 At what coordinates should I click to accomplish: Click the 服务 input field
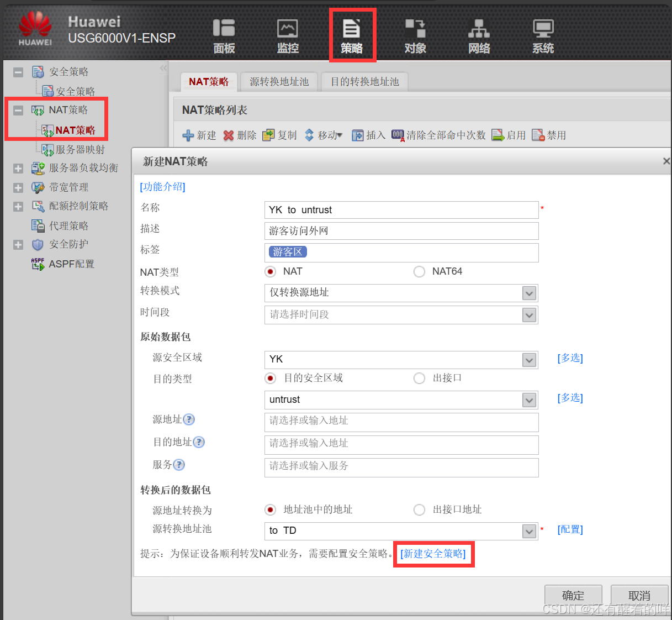coord(401,467)
